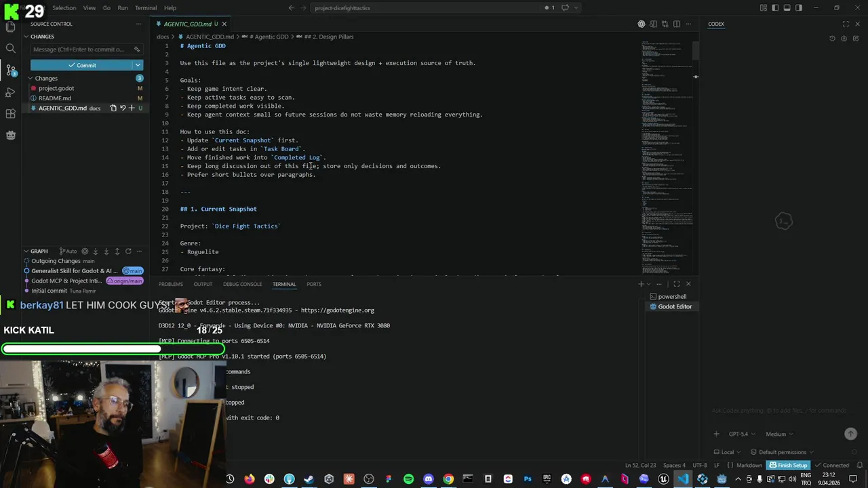
Task: Split the editor to the right
Action: (x=677, y=24)
